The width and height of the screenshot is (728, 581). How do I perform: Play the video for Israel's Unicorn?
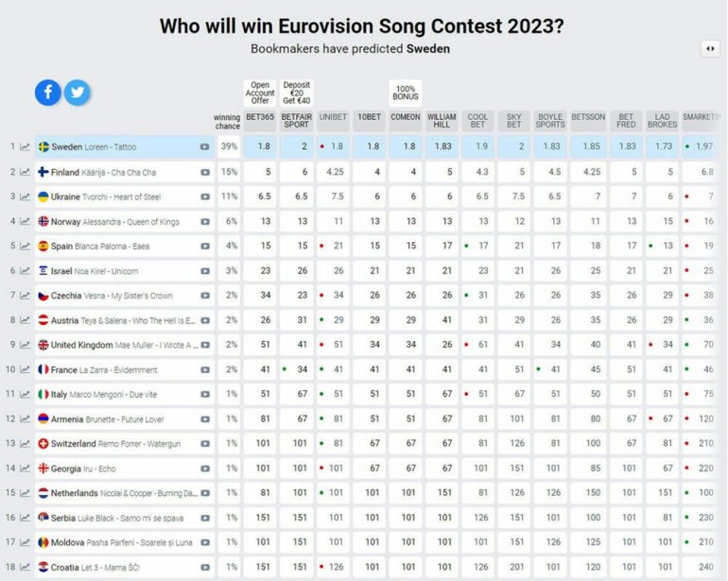point(205,270)
